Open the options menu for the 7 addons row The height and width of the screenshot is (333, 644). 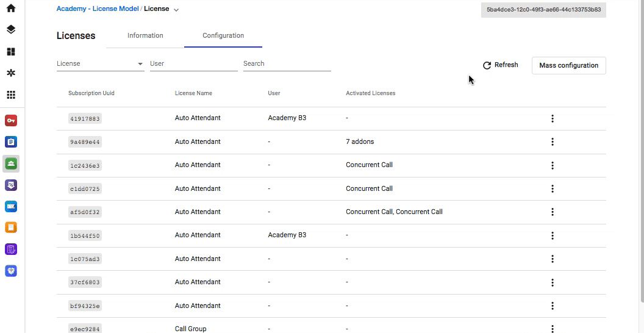tap(553, 141)
